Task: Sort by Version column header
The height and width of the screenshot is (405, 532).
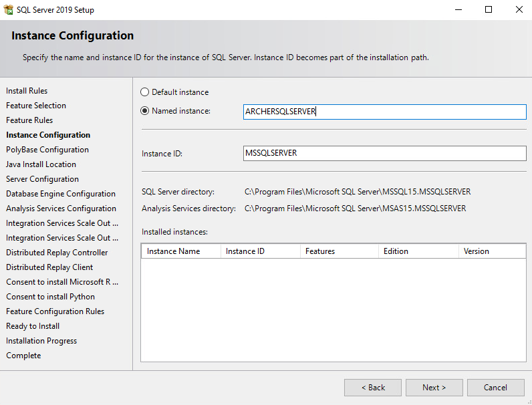Action: coord(493,251)
